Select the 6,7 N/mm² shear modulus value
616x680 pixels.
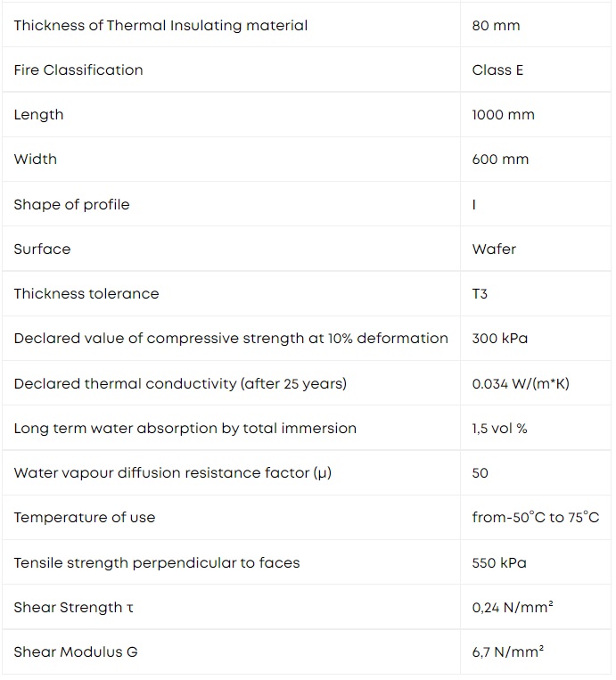(x=507, y=651)
